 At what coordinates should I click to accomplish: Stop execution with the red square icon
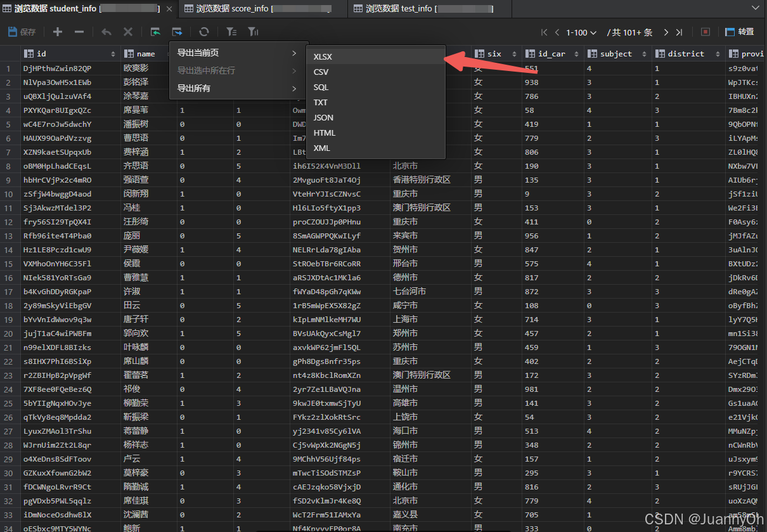point(706,32)
